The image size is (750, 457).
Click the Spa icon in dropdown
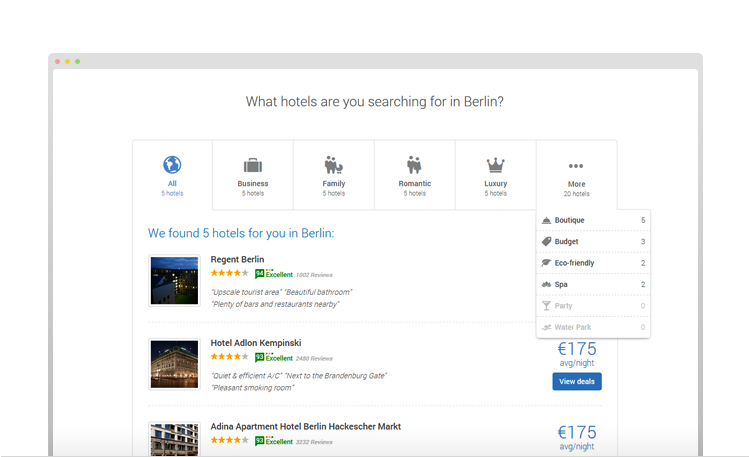546,284
